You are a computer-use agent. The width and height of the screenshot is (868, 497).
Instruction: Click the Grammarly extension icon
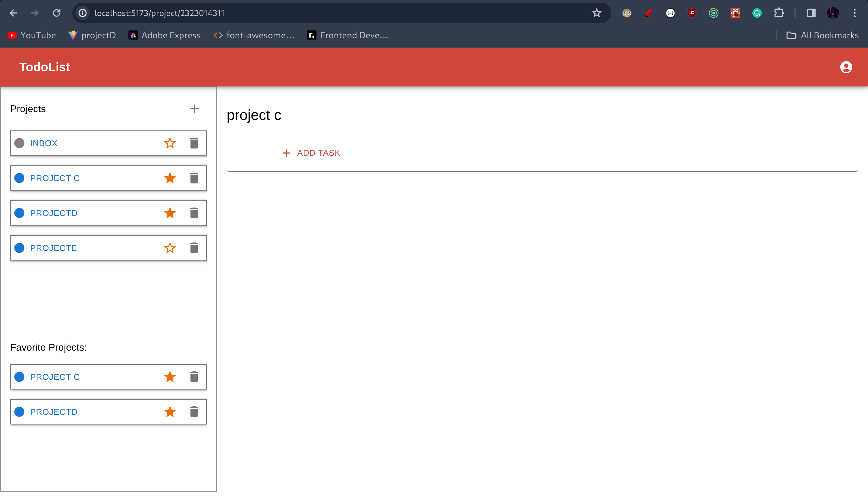point(757,13)
